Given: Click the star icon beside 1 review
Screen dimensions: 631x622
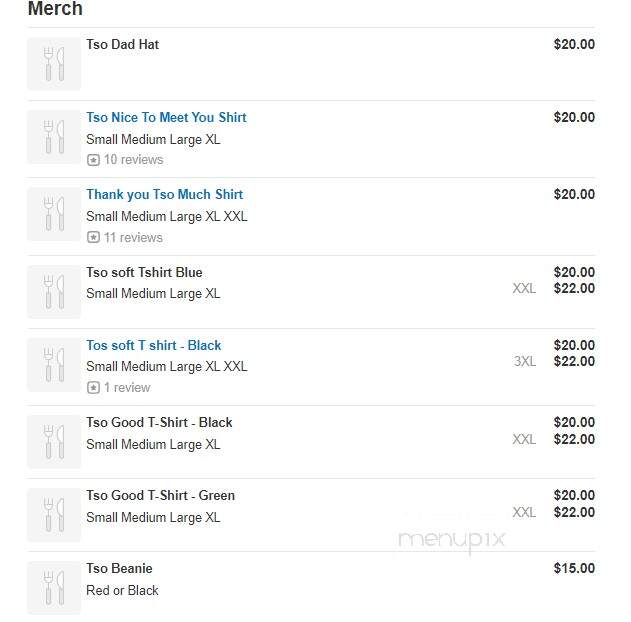Looking at the screenshot, I should (x=93, y=388).
